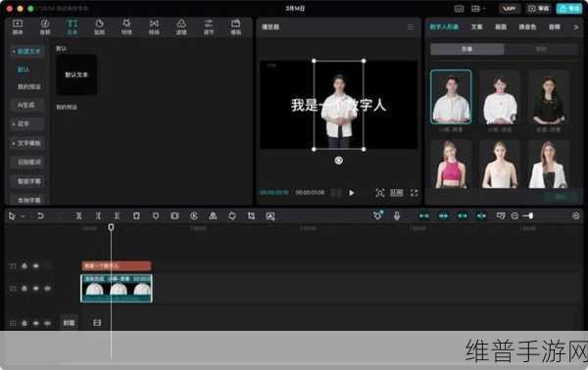Toggle eye visibility of digital human track
Screen dimensions: 588x370
[x=36, y=289]
